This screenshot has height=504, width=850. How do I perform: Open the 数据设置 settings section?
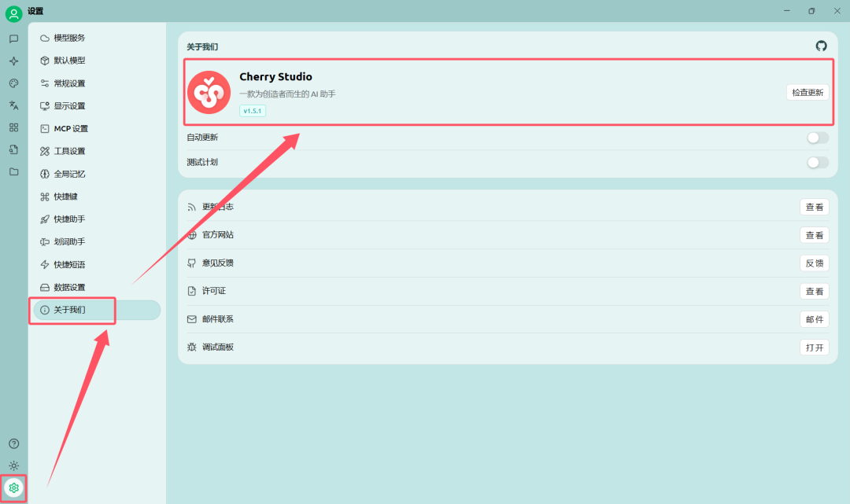97,288
